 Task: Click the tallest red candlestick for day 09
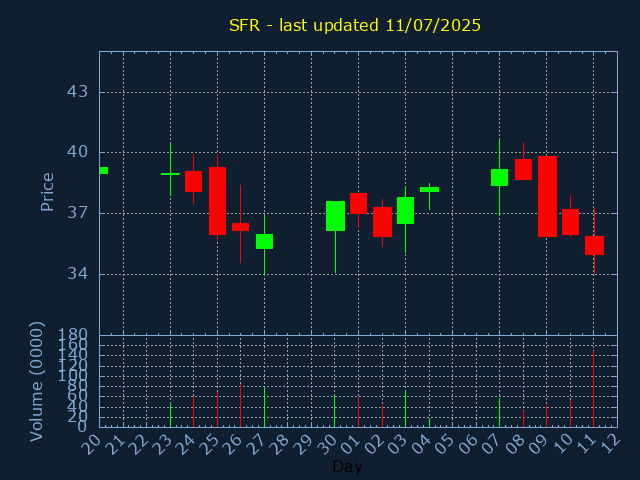pyautogui.click(x=547, y=196)
